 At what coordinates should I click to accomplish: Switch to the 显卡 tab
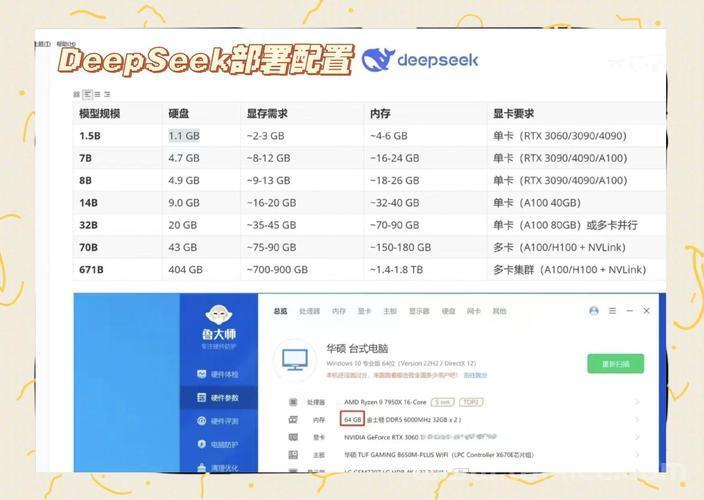click(364, 311)
